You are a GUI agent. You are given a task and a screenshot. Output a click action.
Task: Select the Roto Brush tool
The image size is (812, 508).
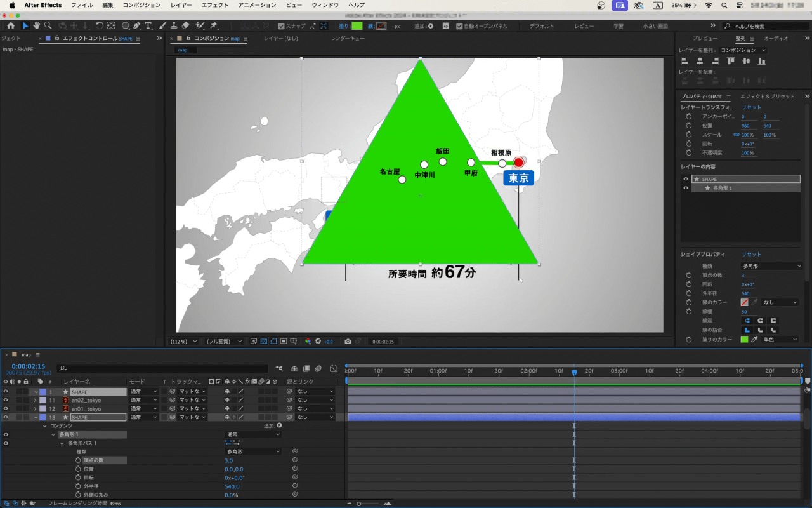(200, 25)
